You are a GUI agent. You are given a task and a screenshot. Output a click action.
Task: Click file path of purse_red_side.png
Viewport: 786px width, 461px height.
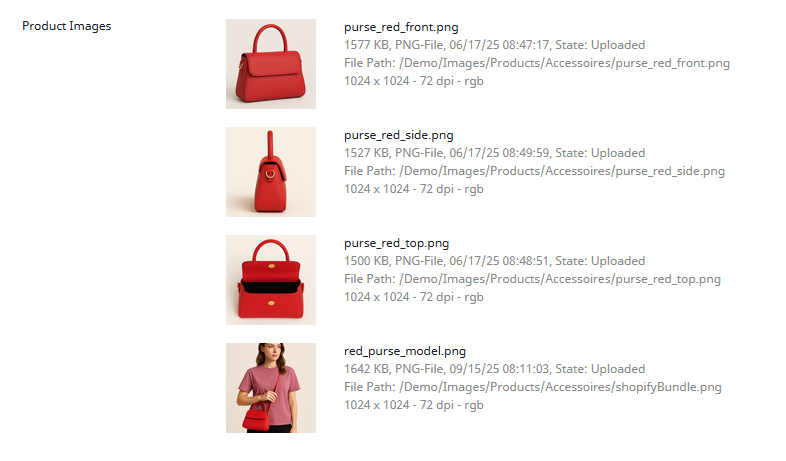pyautogui.click(x=534, y=171)
